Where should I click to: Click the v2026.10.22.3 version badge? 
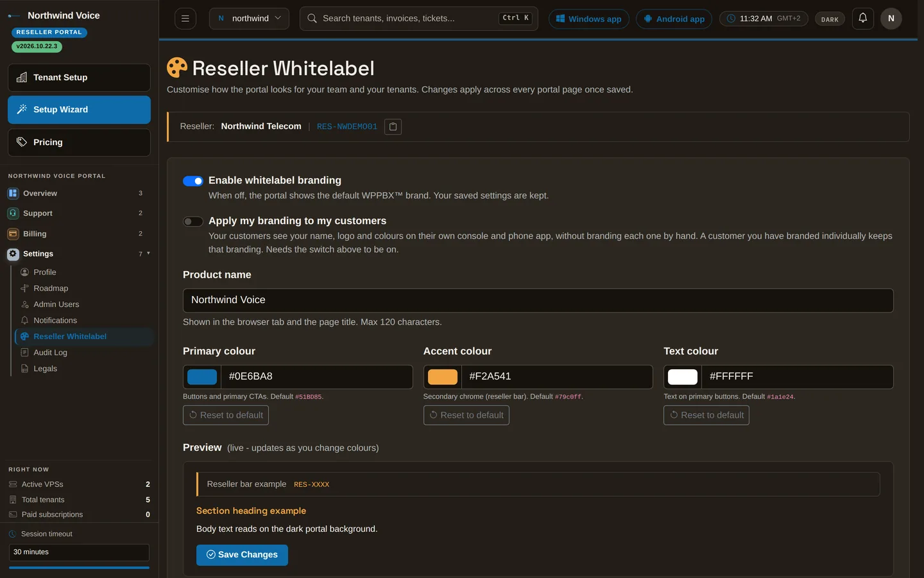coord(37,46)
